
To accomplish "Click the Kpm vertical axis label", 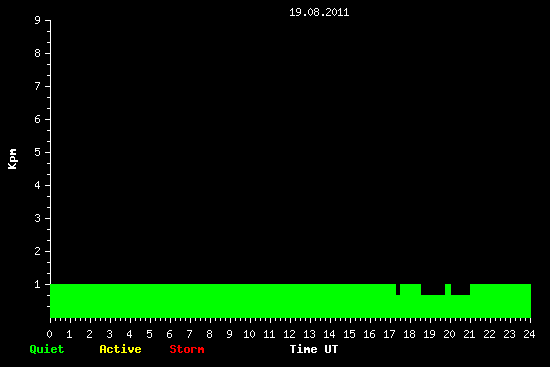I will (x=12, y=159).
